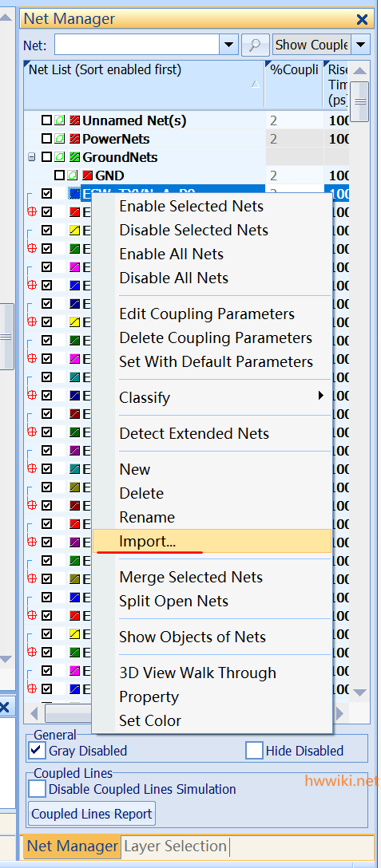
Task: Check Disable Coupled Lines Simulation
Action: (x=38, y=789)
